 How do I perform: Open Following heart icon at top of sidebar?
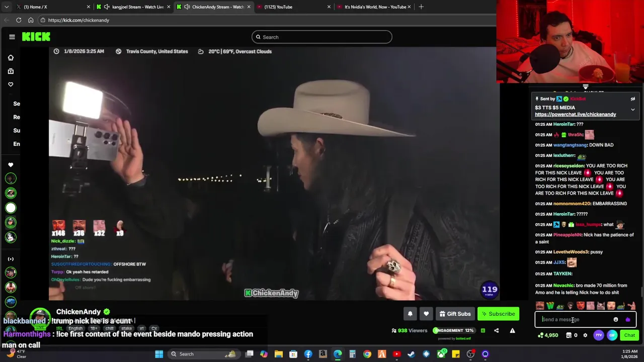pyautogui.click(x=11, y=84)
